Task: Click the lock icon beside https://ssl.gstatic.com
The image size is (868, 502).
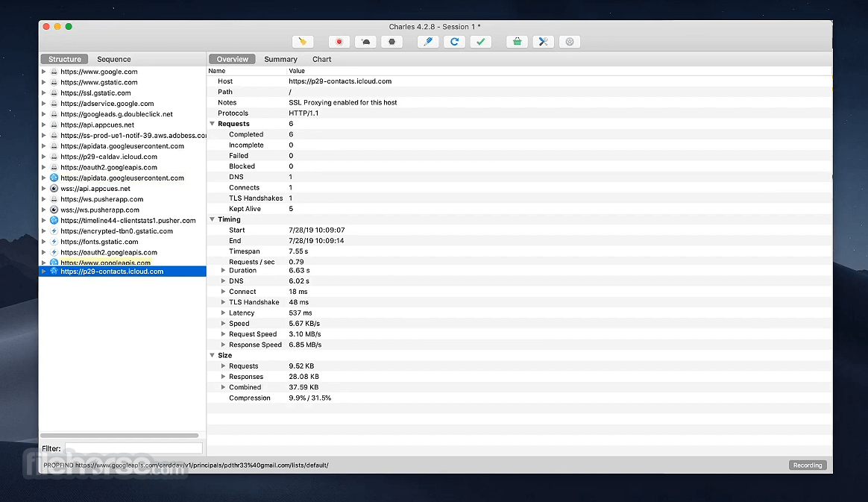Action: tap(54, 93)
